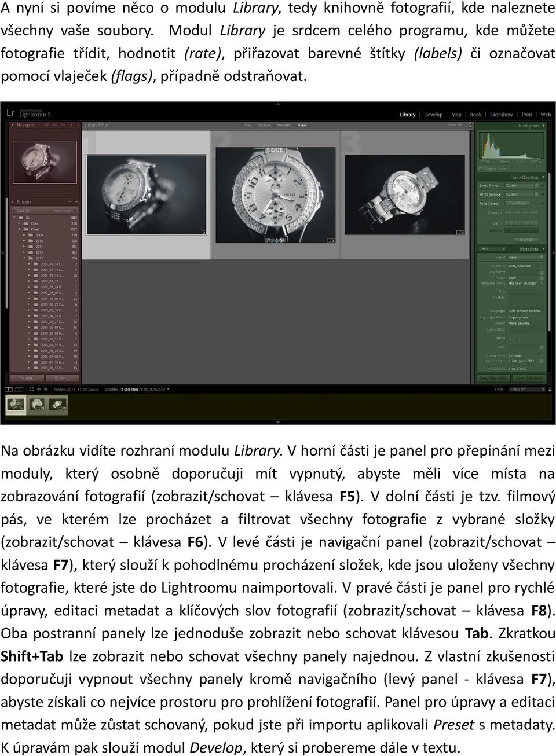This screenshot has height=756, width=556.
Task: Click the Reset All button
Action: pos(525,240)
